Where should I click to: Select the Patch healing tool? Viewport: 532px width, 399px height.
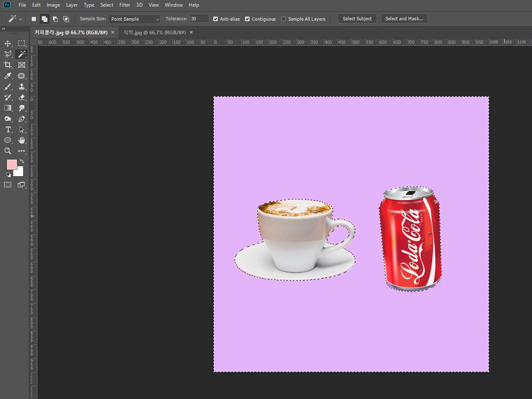[x=21, y=76]
